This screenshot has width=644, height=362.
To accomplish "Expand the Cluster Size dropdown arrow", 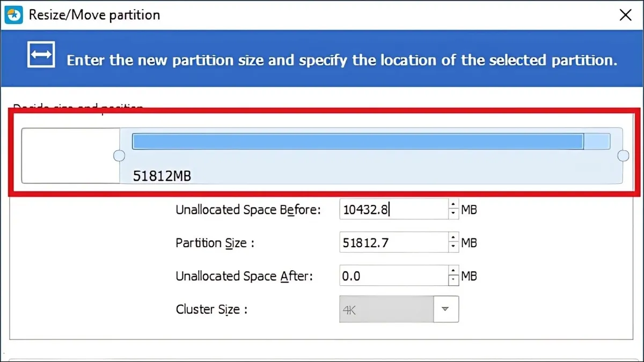I will coord(445,309).
